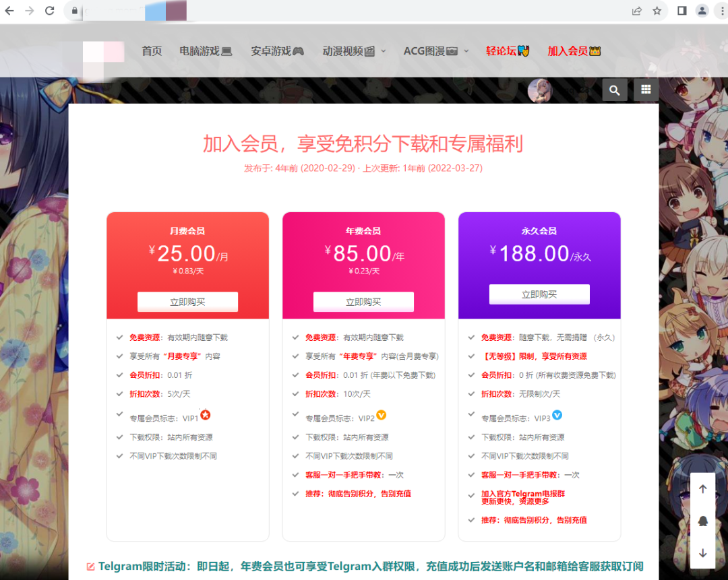This screenshot has height=580, width=728.
Task: Click the 折扣次数: 无限制次/天 row
Action: click(521, 394)
